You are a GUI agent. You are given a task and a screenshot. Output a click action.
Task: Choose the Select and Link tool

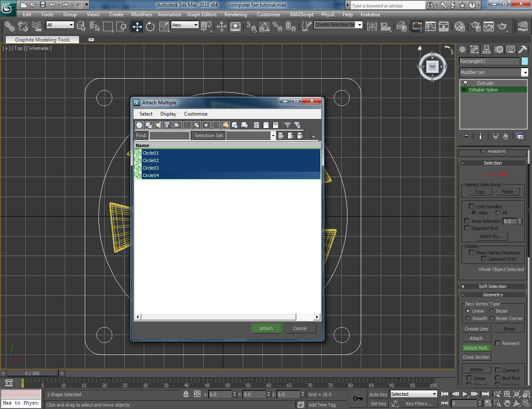[10, 27]
